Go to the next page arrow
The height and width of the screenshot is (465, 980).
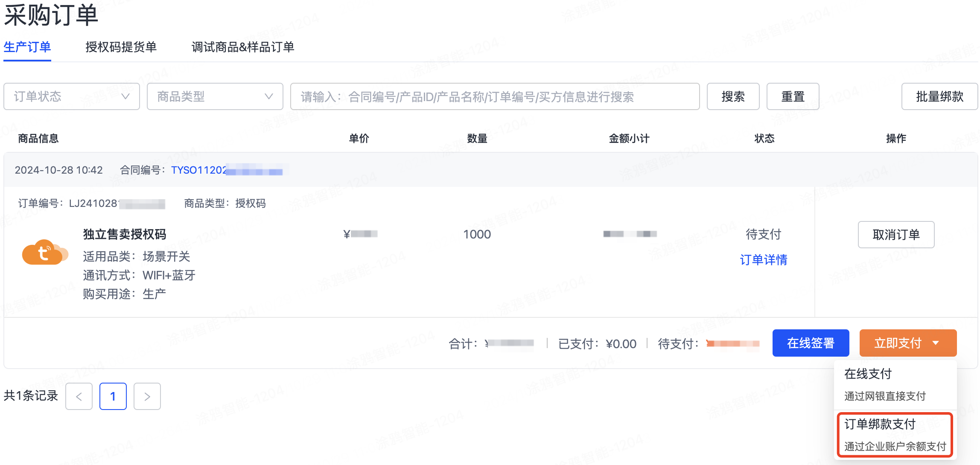click(x=147, y=396)
